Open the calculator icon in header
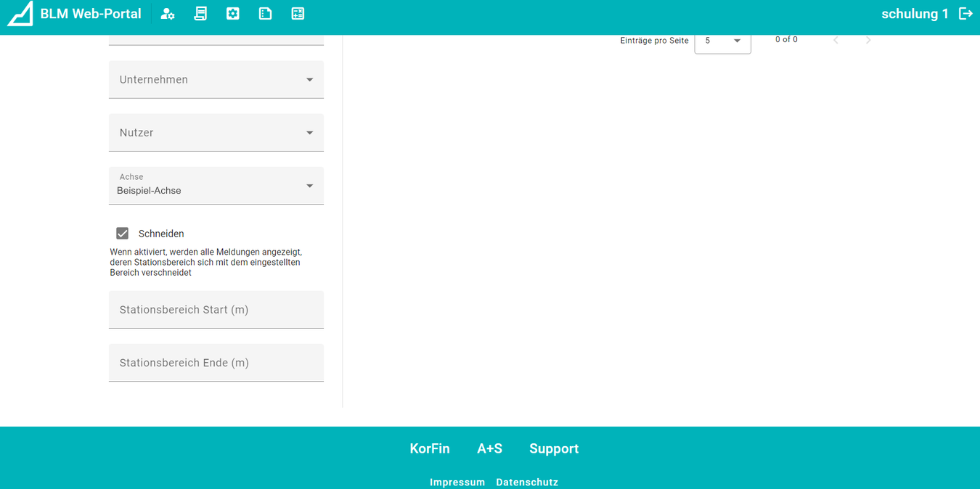Image resolution: width=980 pixels, height=489 pixels. 298,14
